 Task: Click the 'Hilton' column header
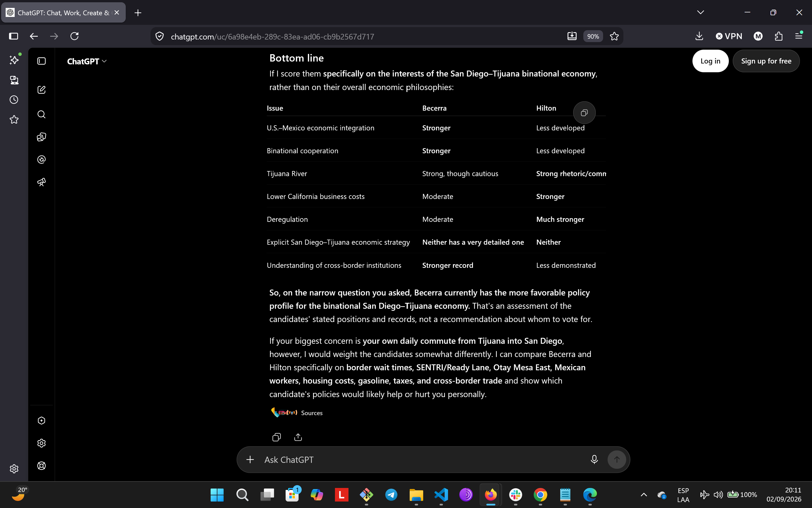(x=546, y=108)
